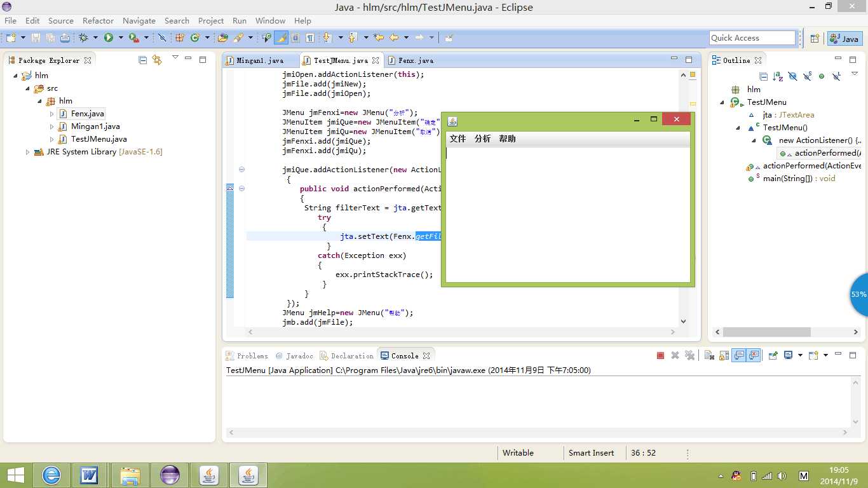Go to Last Edit Location arrow icon
The height and width of the screenshot is (488, 868).
tap(379, 38)
